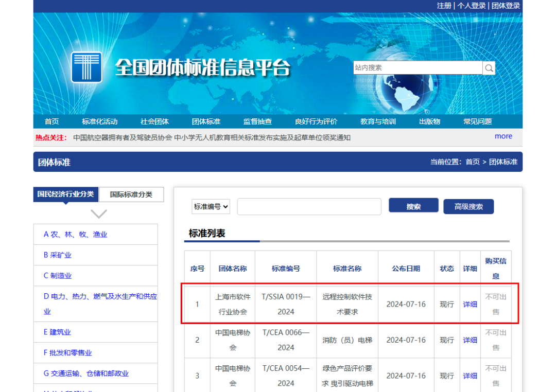This screenshot has height=392, width=556.
Task: Click the site search magnifier icon
Action: [488, 67]
